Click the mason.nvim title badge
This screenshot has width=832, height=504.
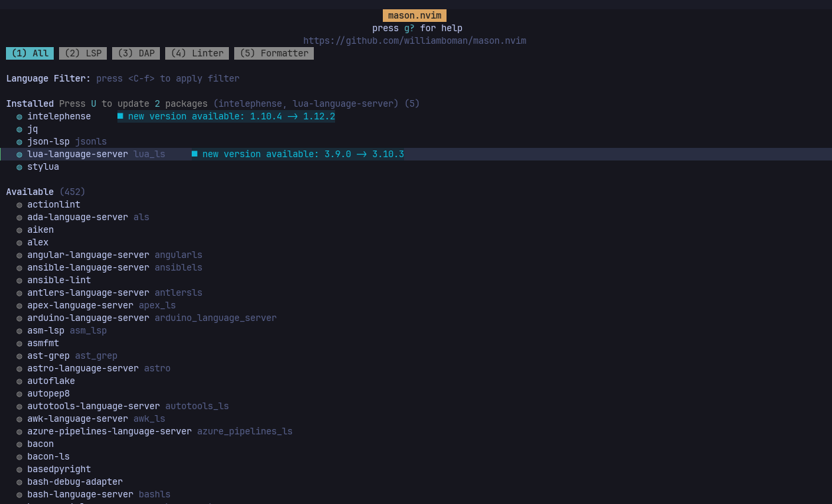coord(415,15)
